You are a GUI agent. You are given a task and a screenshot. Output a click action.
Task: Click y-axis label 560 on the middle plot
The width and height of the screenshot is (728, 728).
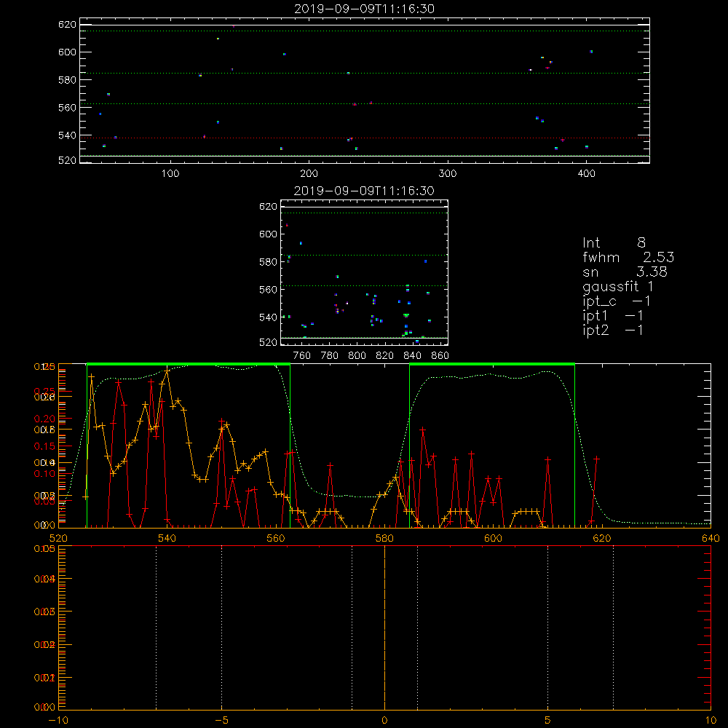tap(268, 290)
